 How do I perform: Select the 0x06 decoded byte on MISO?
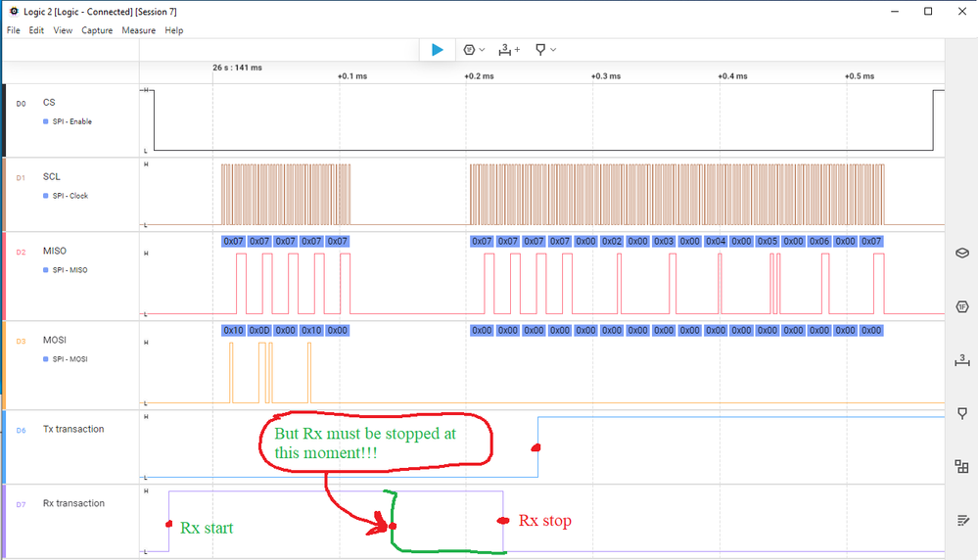819,242
